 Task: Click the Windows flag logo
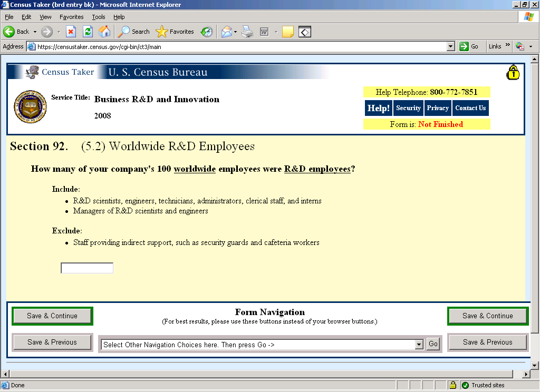(529, 17)
